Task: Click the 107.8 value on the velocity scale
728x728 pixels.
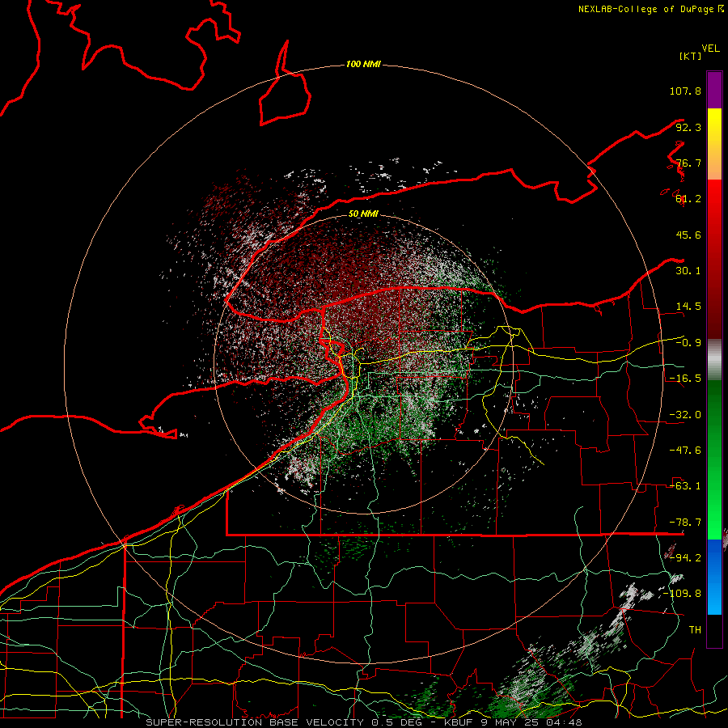Action: click(685, 91)
